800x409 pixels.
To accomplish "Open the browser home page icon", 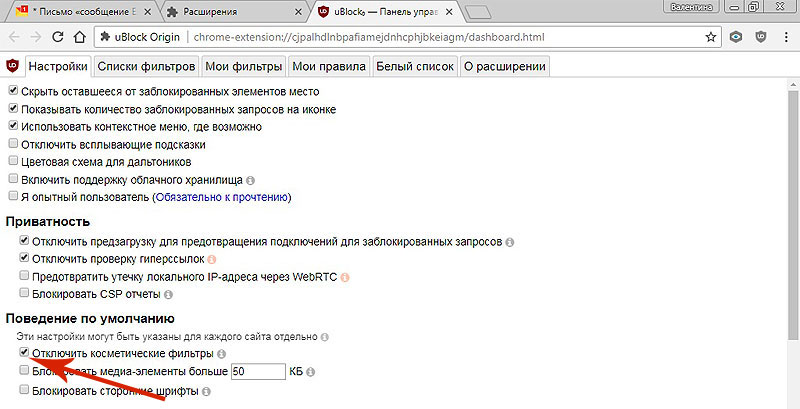I will click(80, 37).
